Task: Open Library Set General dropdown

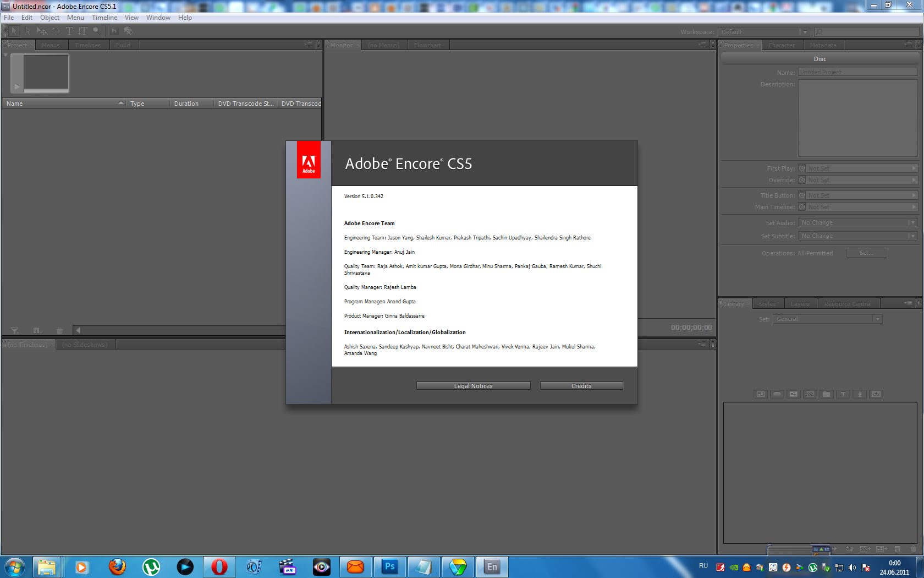Action: pos(828,319)
